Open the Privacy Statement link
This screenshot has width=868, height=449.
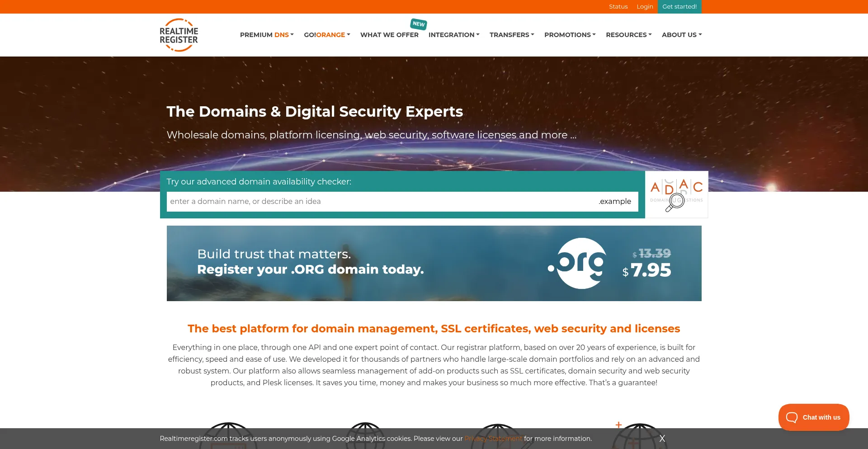(x=493, y=438)
